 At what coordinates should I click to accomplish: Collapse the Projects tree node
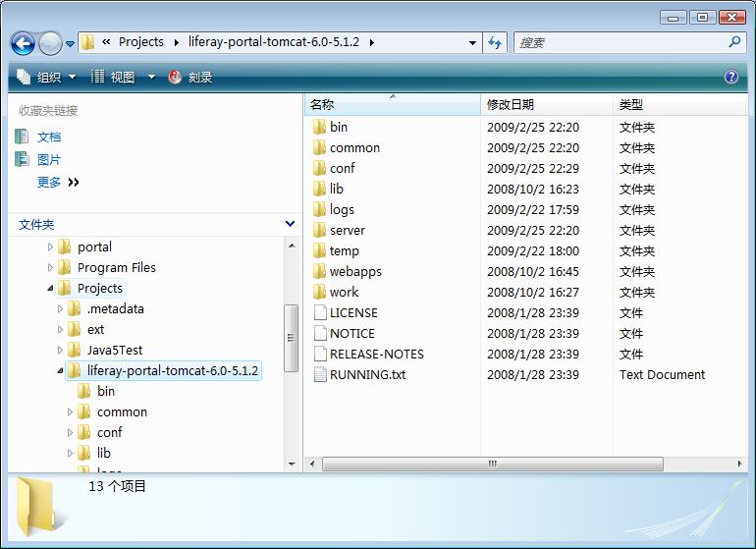[x=50, y=289]
